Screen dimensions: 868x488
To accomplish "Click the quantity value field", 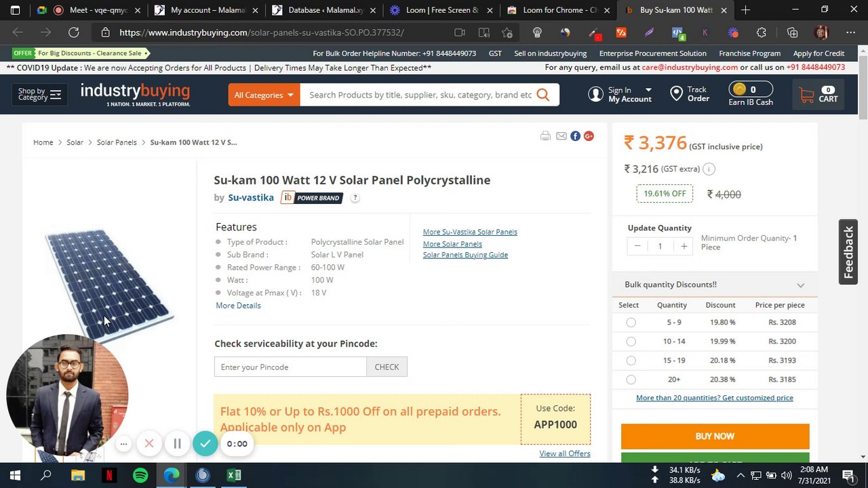I will pyautogui.click(x=660, y=246).
